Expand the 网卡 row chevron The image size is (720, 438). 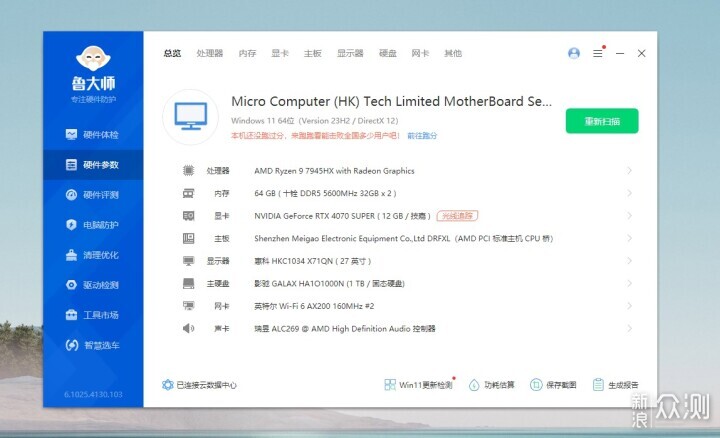[x=629, y=306]
